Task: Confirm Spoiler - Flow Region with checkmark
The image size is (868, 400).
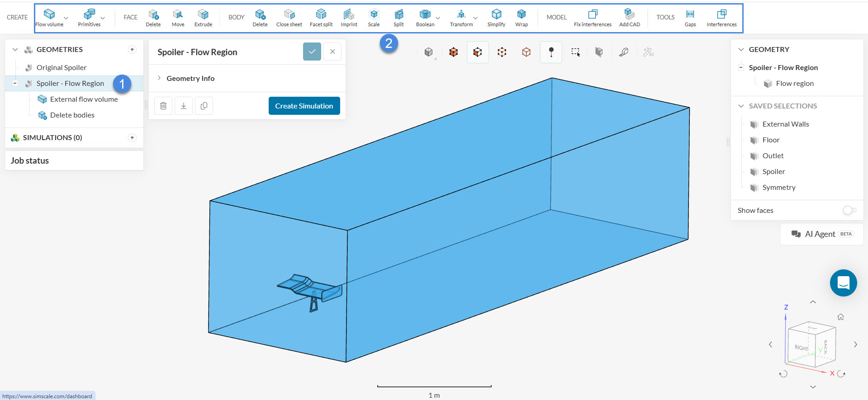Action: click(x=312, y=52)
